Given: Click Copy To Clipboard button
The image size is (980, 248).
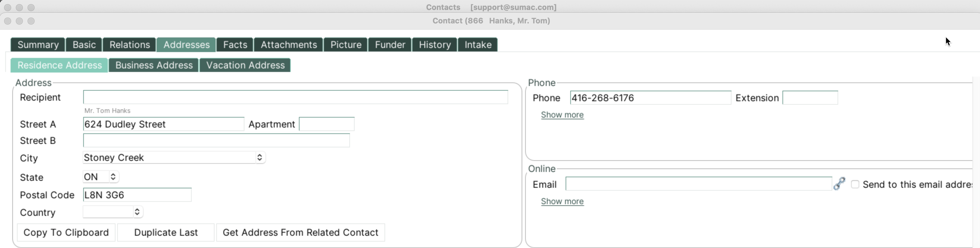Looking at the screenshot, I should [x=66, y=232].
